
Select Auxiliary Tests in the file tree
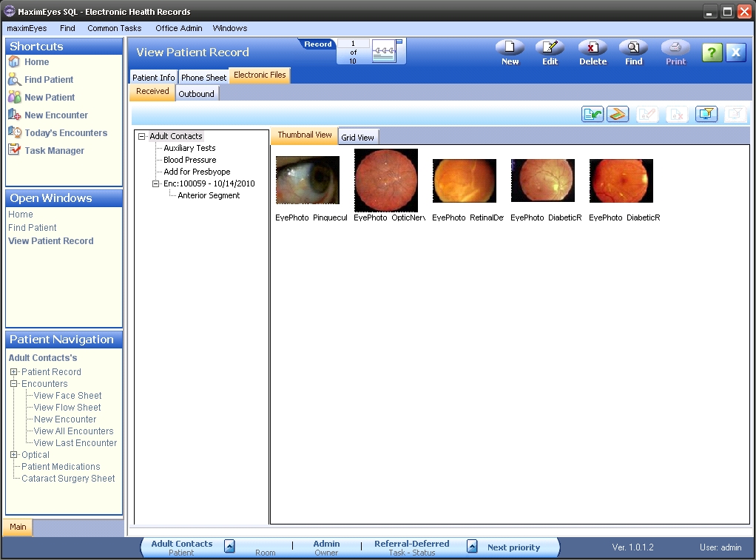[189, 148]
